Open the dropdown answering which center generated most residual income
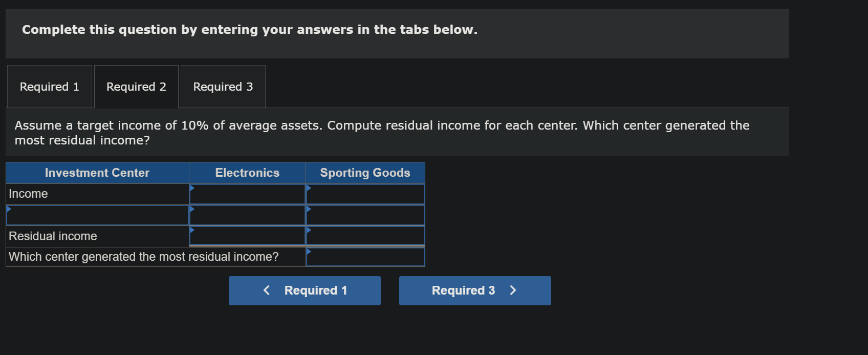This screenshot has height=355, width=868. click(x=365, y=257)
